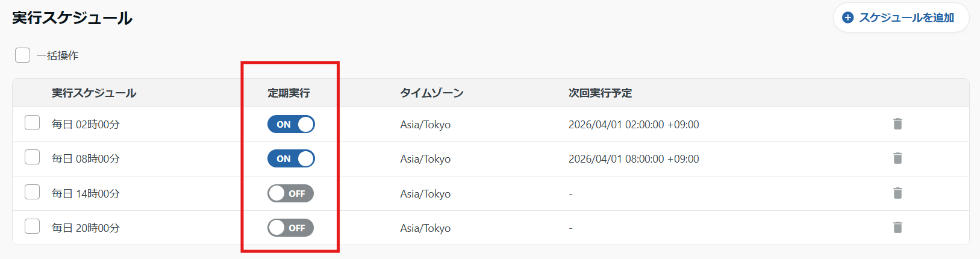The width and height of the screenshot is (980, 259).
Task: Remove the 毎日 14時00分 schedule with trash icon
Action: point(897,193)
